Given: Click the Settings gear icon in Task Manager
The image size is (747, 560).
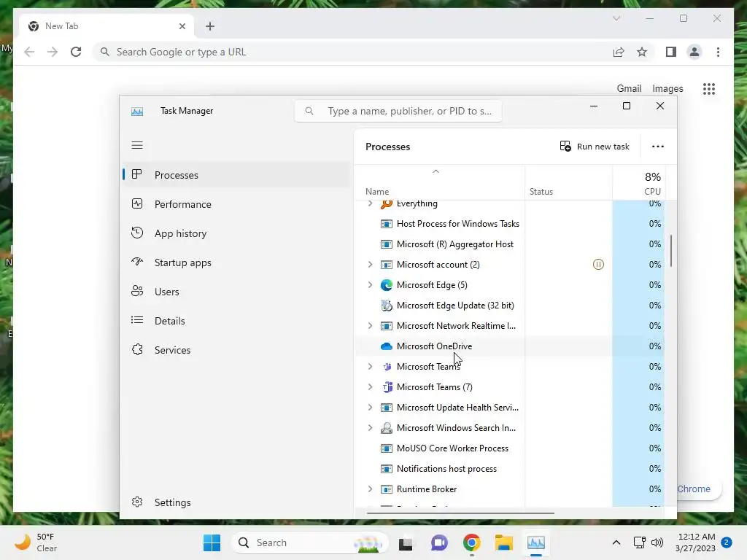Looking at the screenshot, I should 137,502.
